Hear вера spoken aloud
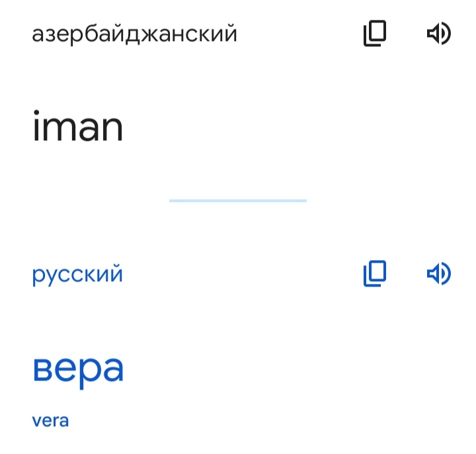The image size is (476, 454). [439, 273]
